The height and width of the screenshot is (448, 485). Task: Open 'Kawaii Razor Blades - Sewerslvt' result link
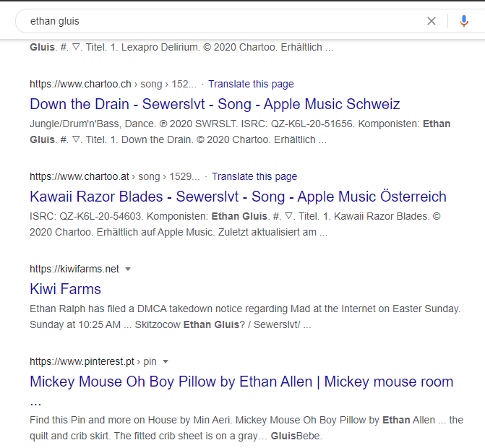[x=238, y=197]
